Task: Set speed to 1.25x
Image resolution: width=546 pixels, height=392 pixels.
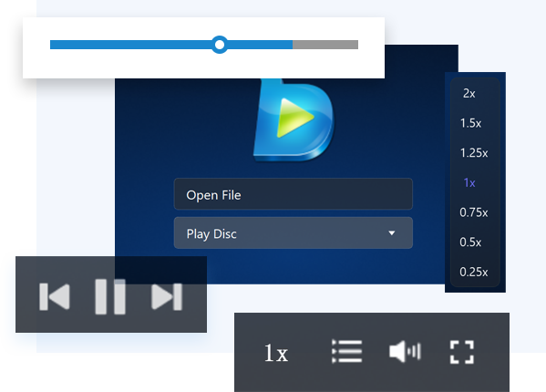Action: pos(474,152)
